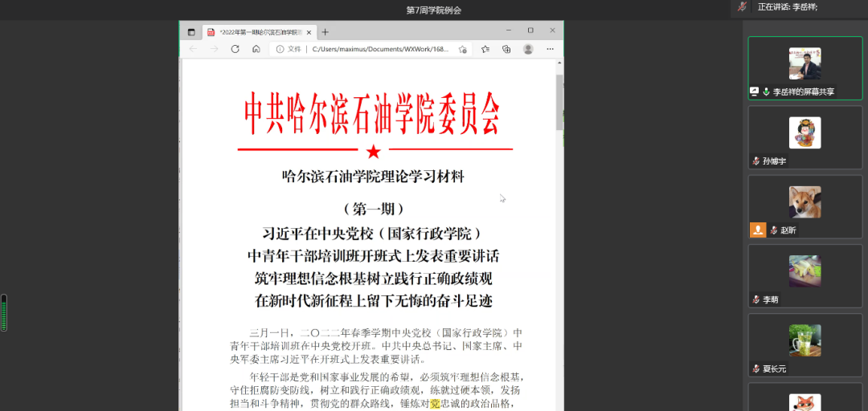Click 李萌's muted microphone icon
The height and width of the screenshot is (411, 868).
pyautogui.click(x=756, y=299)
